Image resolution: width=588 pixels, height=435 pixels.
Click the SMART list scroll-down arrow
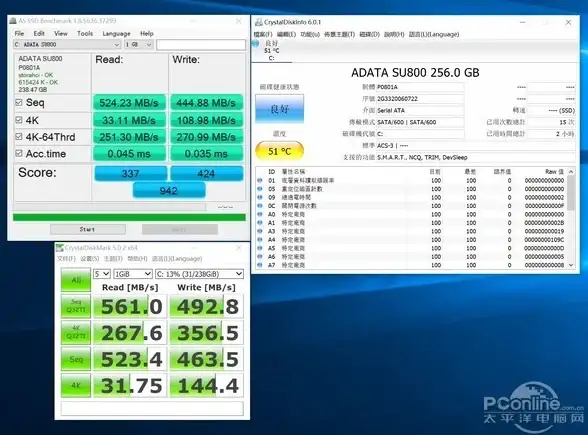pyautogui.click(x=571, y=265)
